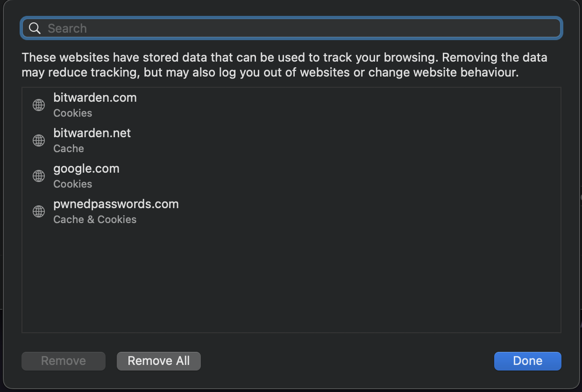Click the Cache & Cookies label
582x392 pixels.
point(95,219)
